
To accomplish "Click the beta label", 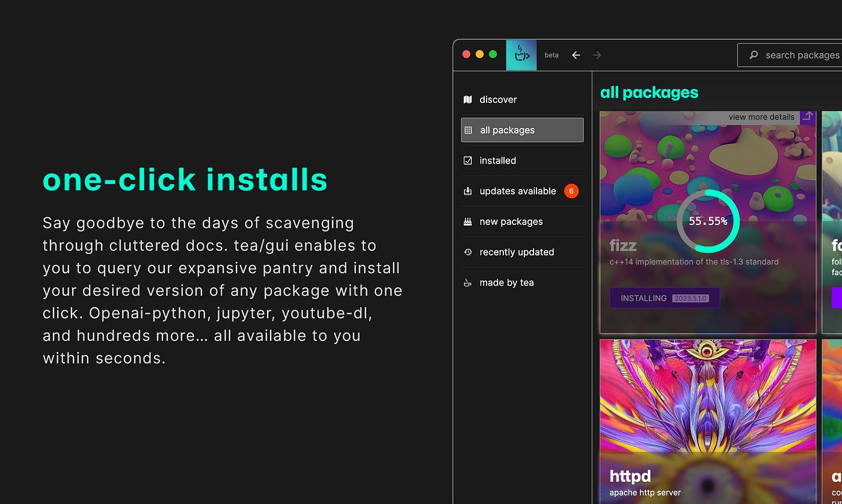I will click(552, 55).
